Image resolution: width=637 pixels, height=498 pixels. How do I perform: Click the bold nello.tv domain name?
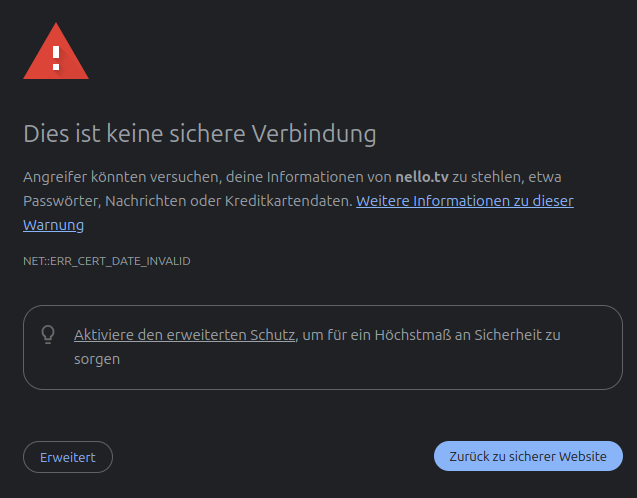coord(422,177)
